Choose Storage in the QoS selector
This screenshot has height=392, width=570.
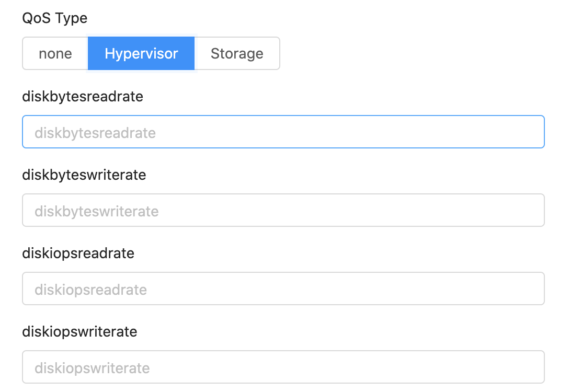(x=237, y=53)
